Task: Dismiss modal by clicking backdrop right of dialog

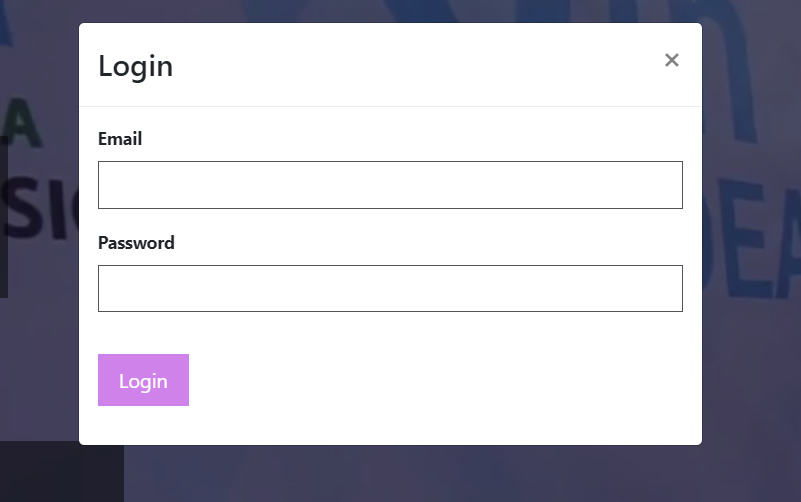Action: pos(751,357)
